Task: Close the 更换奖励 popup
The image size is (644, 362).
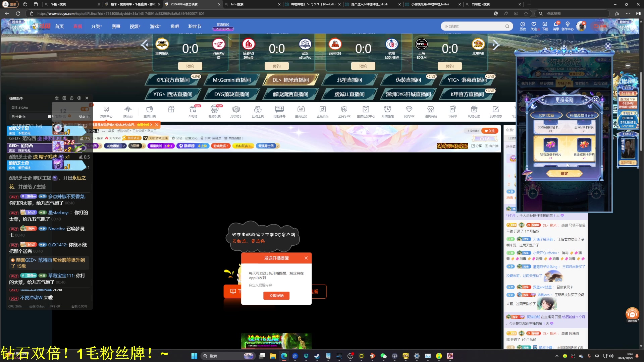Action: point(595,99)
